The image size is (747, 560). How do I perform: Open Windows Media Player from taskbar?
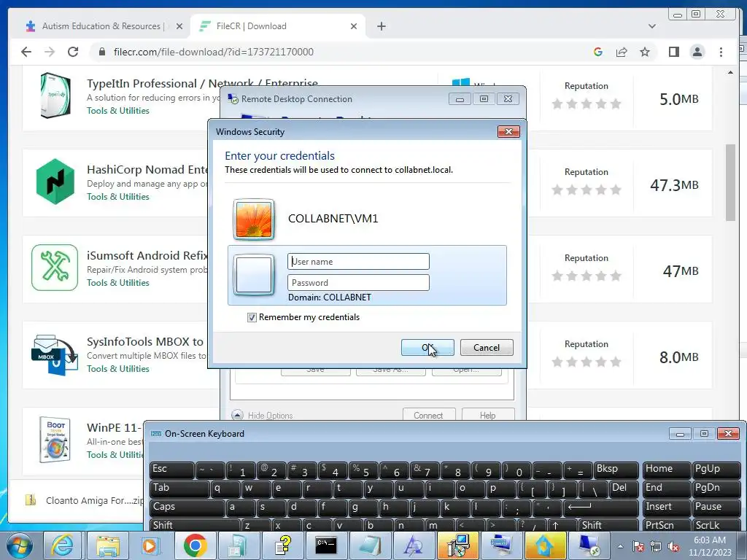click(150, 545)
